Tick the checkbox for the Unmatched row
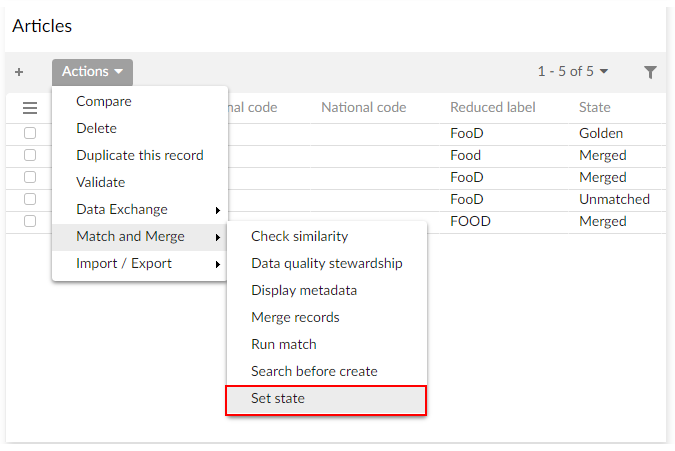Viewport: 675px width, 451px height. [30, 199]
